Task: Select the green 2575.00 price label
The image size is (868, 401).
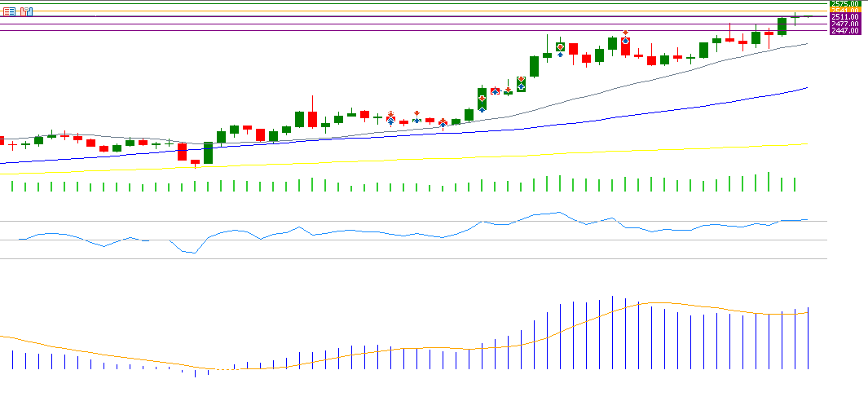Action: [x=847, y=4]
